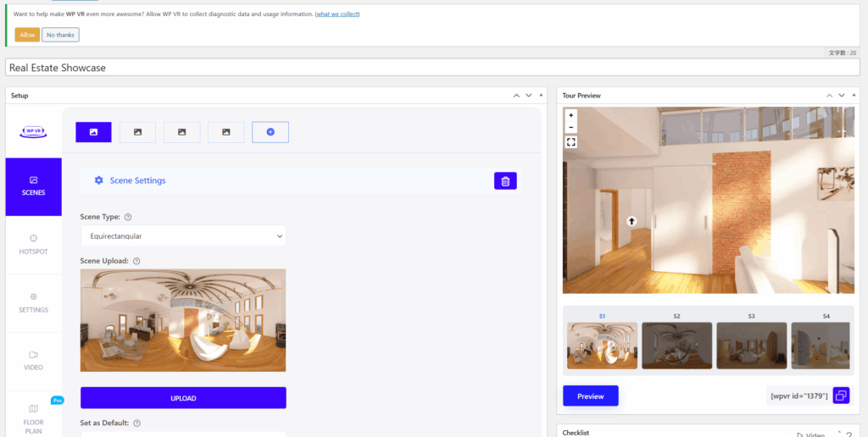Viewport: 868px width, 437px height.
Task: Copy the wpvr shortcode with copy icon
Action: pos(841,396)
